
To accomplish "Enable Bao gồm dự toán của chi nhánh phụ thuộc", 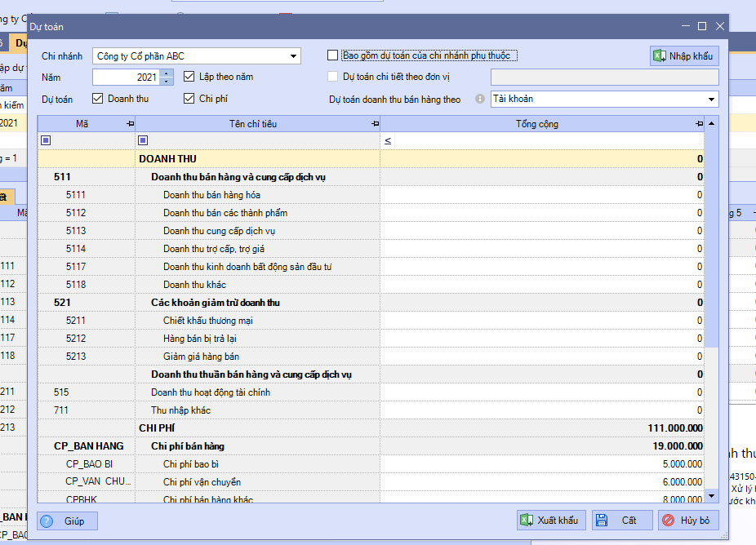I will (x=332, y=55).
